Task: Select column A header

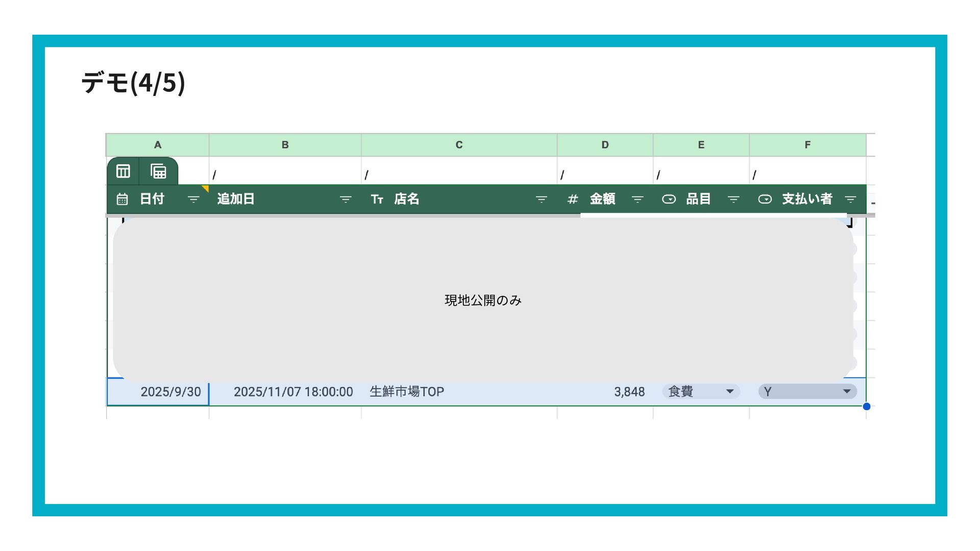Action: tap(158, 145)
